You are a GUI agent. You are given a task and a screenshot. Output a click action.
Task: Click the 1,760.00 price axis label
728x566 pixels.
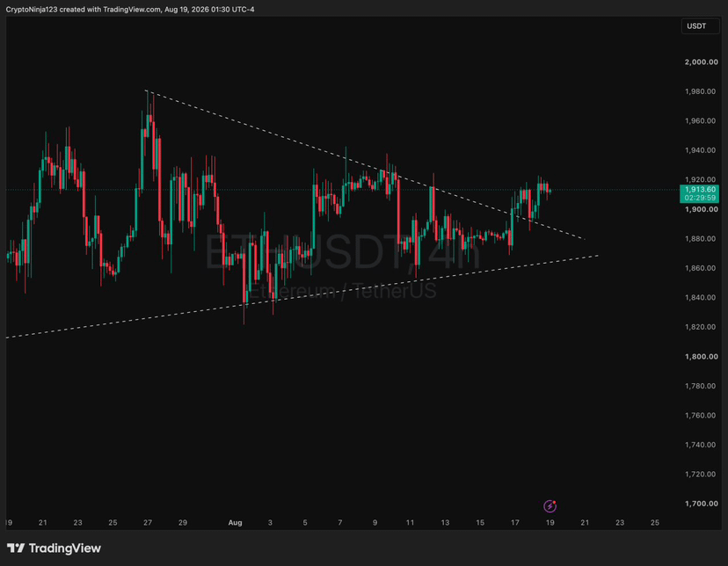click(700, 415)
